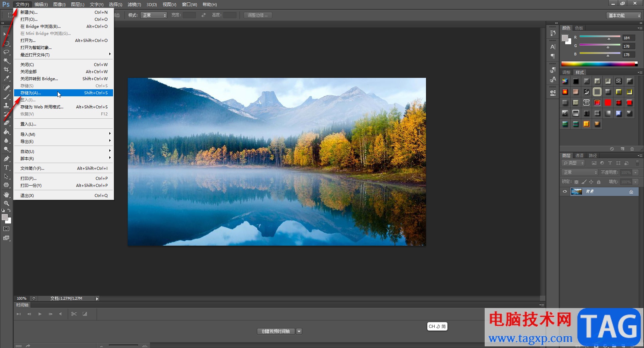Open the 正常 blend mode dropdown
The height and width of the screenshot is (348, 644).
click(580, 172)
